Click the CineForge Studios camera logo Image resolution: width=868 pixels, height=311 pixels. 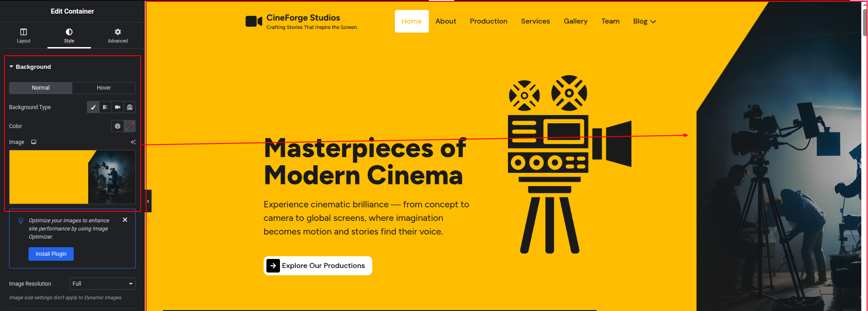point(254,21)
